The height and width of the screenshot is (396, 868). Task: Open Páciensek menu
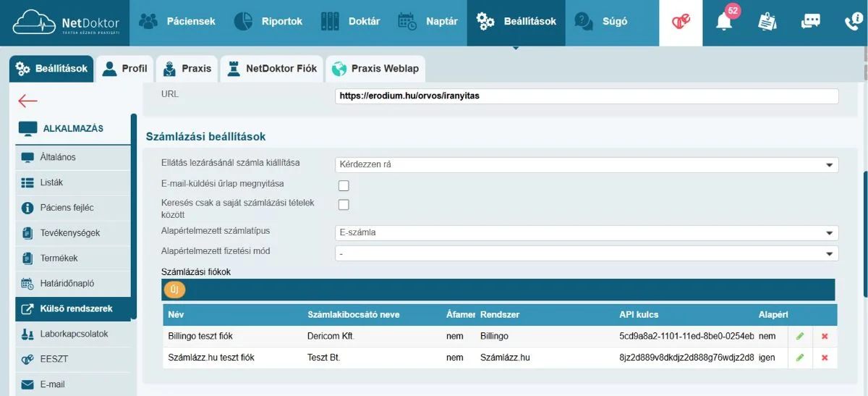tap(177, 22)
